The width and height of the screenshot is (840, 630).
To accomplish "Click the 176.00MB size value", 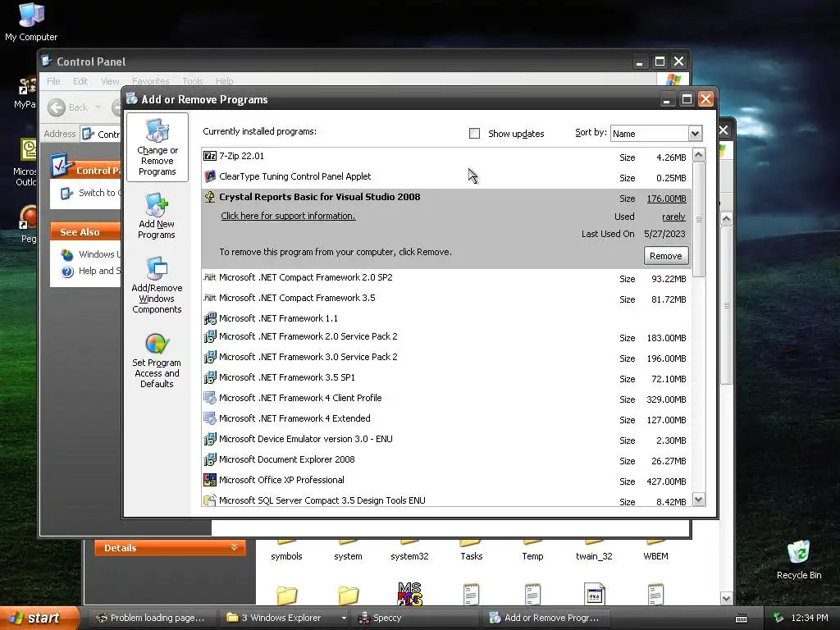I will 666,199.
